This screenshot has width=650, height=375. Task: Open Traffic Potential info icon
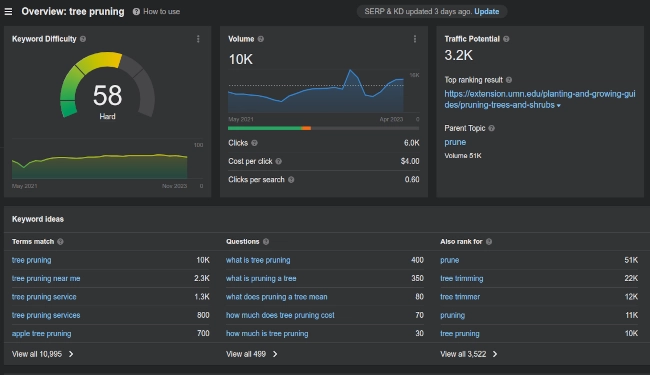coord(506,39)
